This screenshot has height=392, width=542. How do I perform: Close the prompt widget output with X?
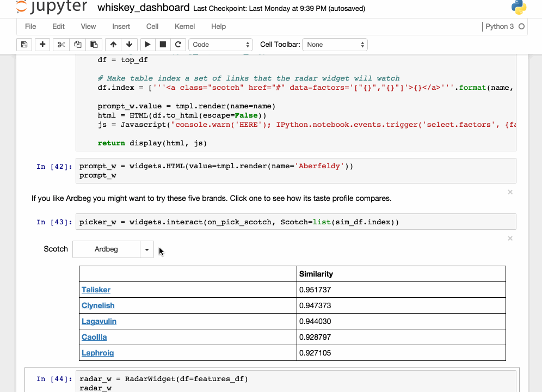click(510, 192)
